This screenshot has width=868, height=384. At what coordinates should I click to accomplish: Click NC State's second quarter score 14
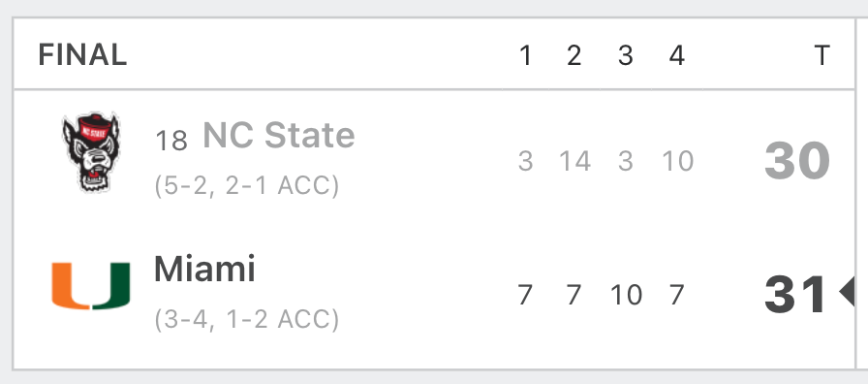pos(574,161)
